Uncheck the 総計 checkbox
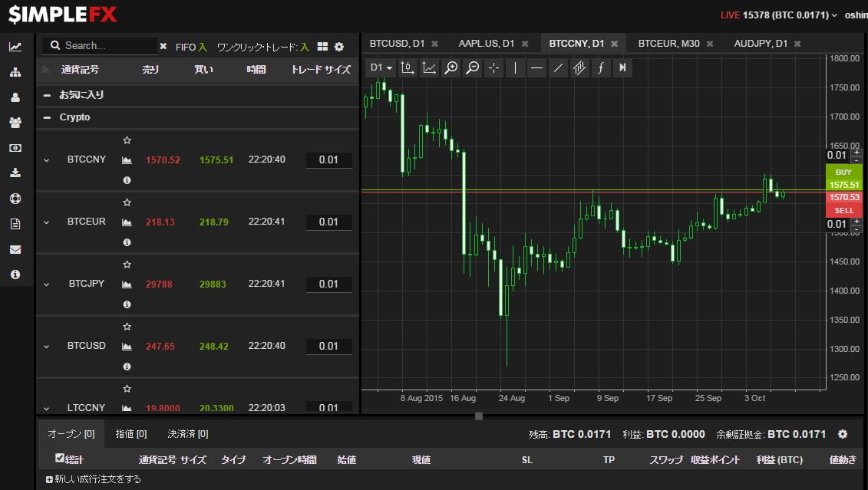The width and height of the screenshot is (868, 490). click(60, 459)
